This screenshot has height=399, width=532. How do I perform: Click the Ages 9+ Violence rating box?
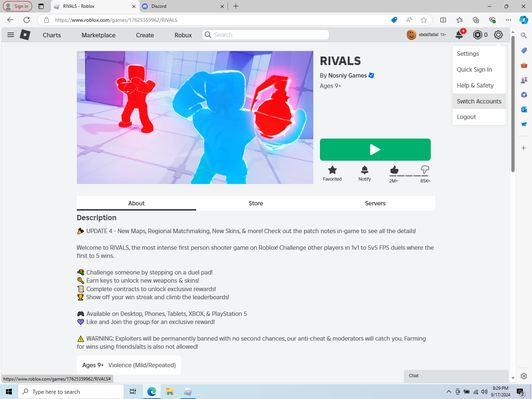tap(129, 365)
